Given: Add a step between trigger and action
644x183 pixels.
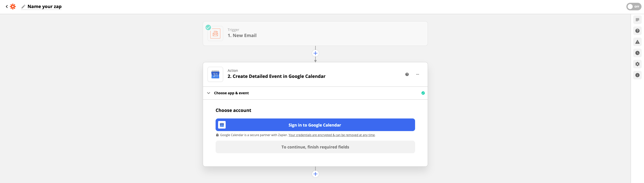Looking at the screenshot, I should pyautogui.click(x=315, y=53).
